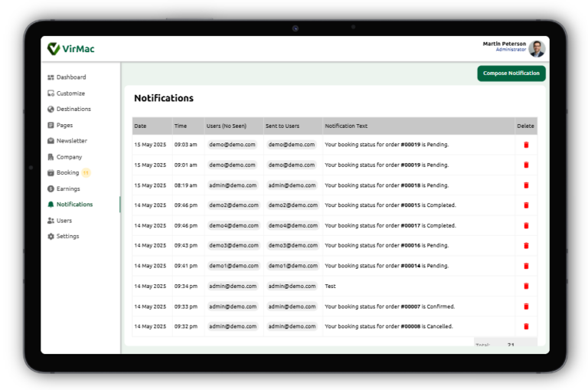Click the VirMac logo icon
588x390 pixels.
point(54,49)
